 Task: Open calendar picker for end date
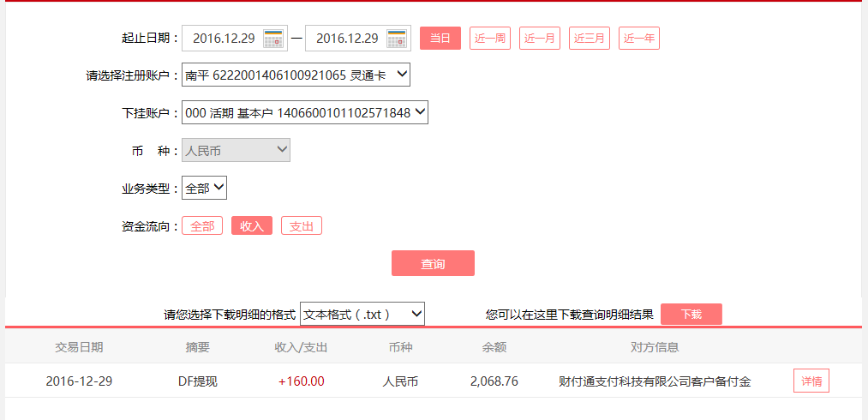(397, 39)
